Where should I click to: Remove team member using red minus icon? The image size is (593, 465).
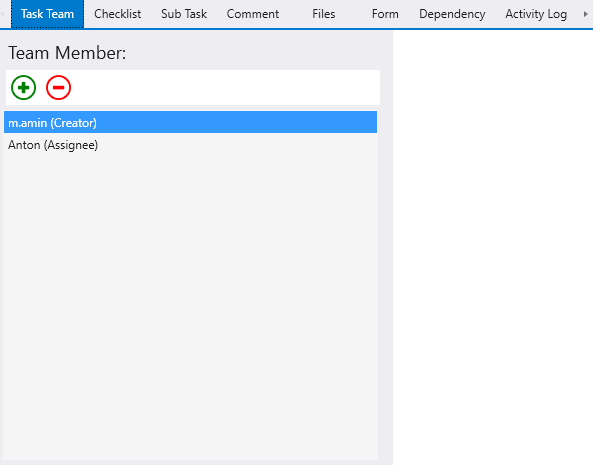point(59,88)
